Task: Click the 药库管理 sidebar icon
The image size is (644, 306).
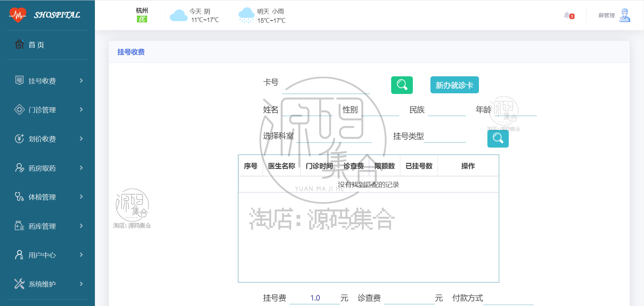Action: coord(19,226)
